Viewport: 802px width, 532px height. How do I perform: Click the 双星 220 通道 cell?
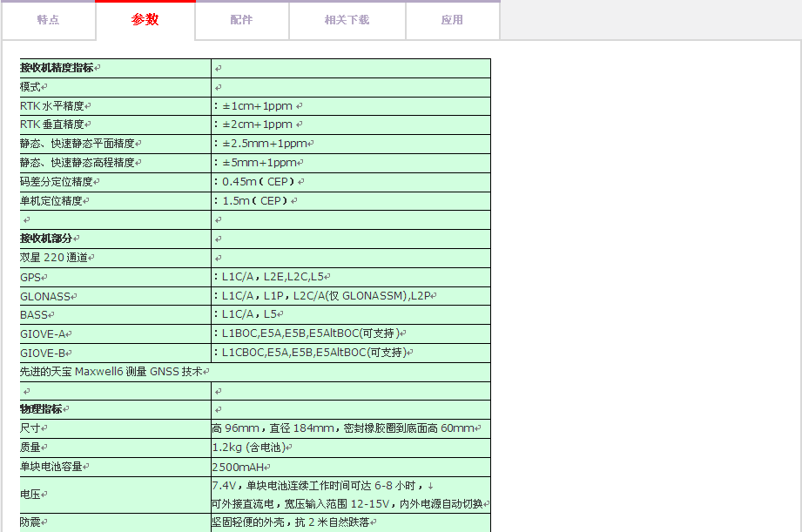point(54,258)
